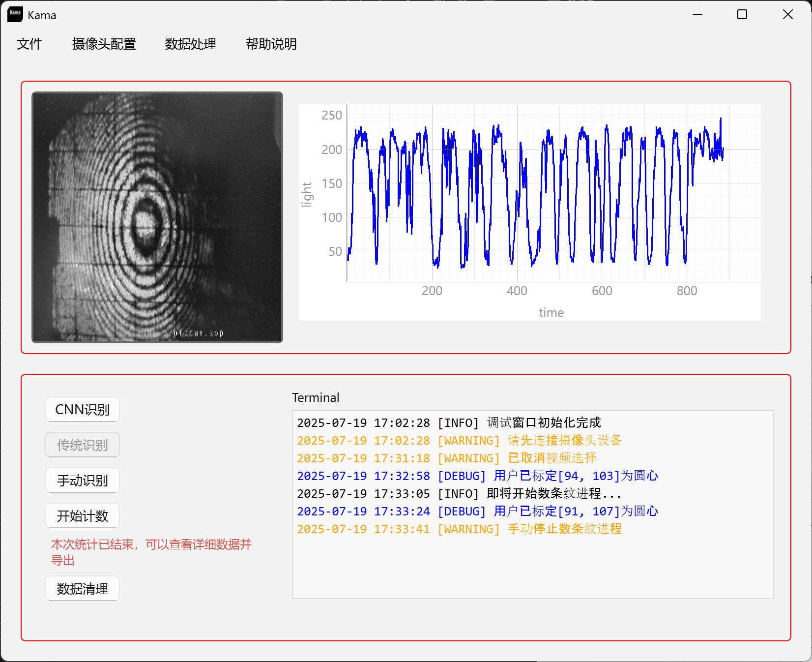The height and width of the screenshot is (662, 812).
Task: Click the greyed-out 传统识别 button
Action: point(83,445)
